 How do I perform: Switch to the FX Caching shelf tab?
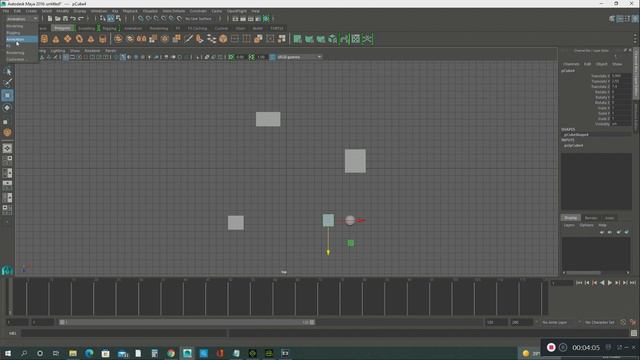(x=198, y=28)
